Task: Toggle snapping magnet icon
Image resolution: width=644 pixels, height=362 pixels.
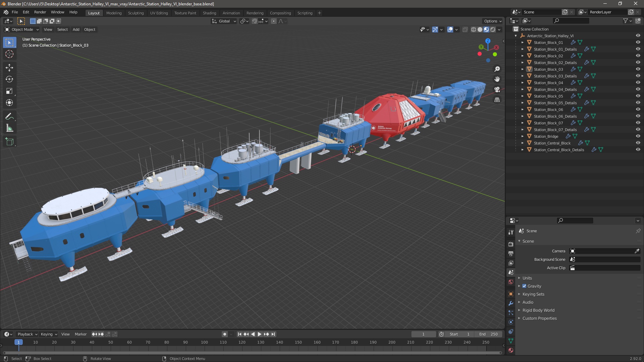Action: (255, 21)
